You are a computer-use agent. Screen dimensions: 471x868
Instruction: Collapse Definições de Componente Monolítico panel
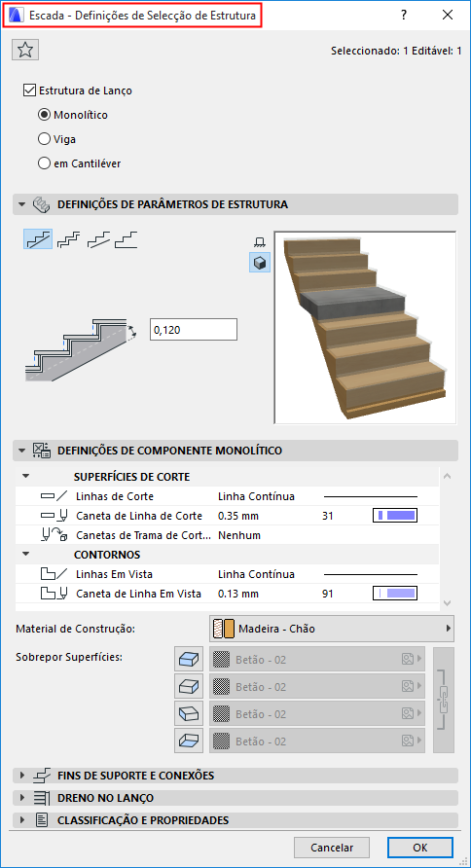22,451
